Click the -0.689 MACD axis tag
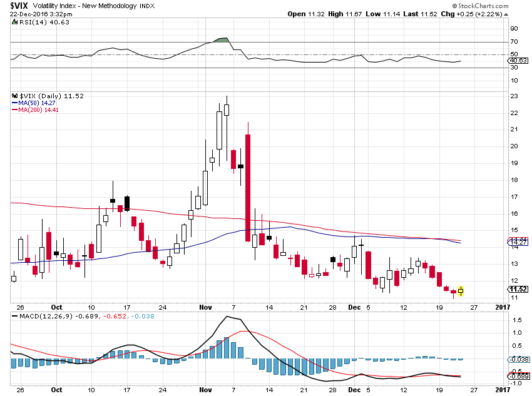 (x=518, y=376)
